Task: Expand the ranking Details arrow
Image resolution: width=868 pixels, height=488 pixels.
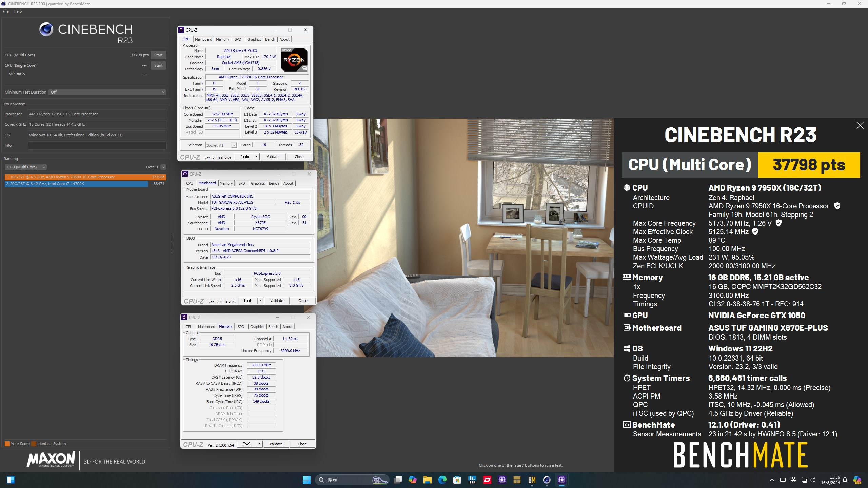Action: [x=163, y=167]
